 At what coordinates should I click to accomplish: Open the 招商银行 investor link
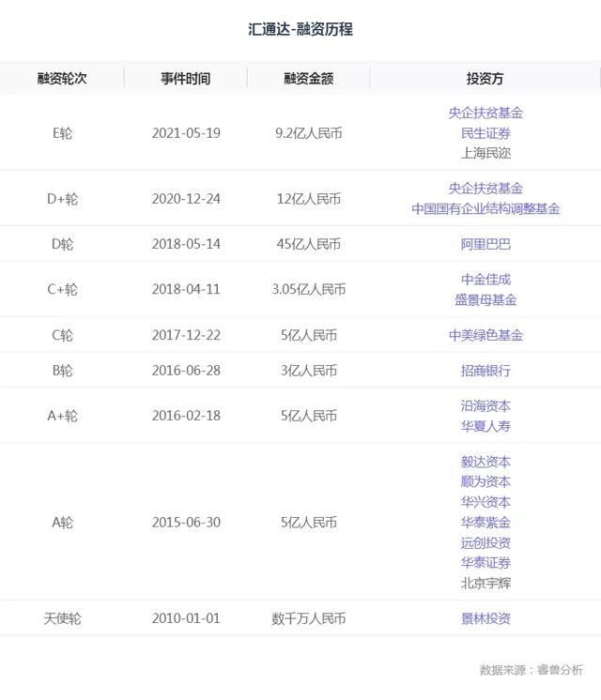[x=485, y=371]
